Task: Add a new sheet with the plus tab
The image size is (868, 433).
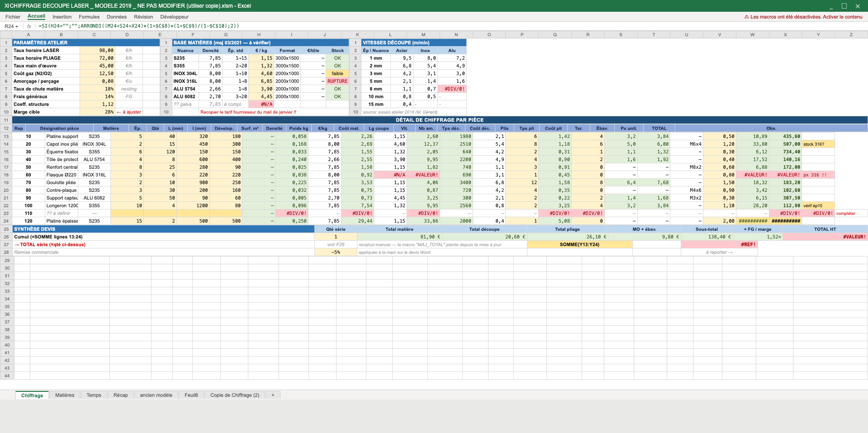Action: [273, 395]
